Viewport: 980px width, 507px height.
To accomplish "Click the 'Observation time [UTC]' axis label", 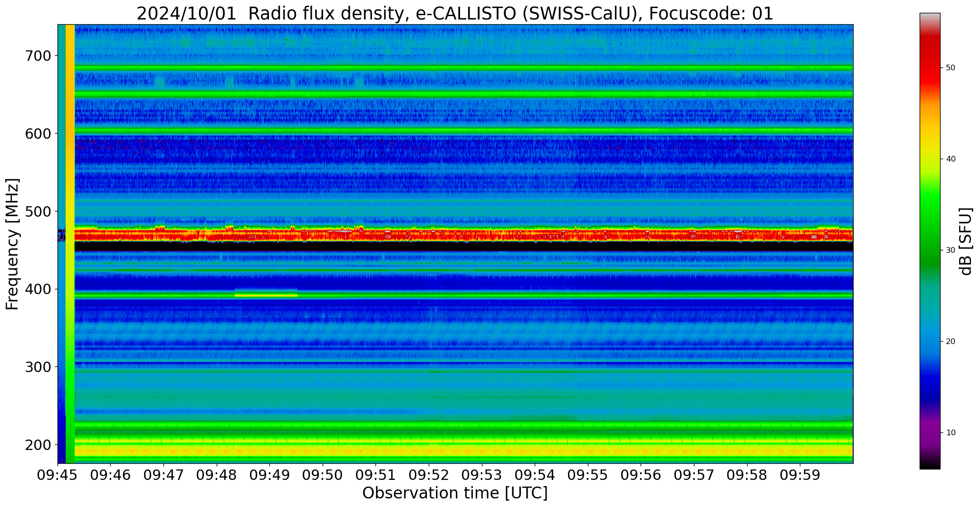I will (455, 493).
